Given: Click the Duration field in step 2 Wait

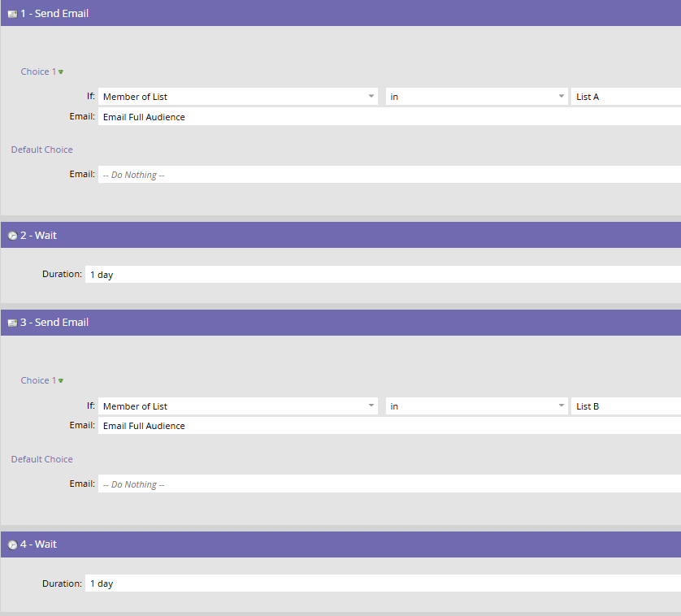Looking at the screenshot, I should (x=382, y=275).
